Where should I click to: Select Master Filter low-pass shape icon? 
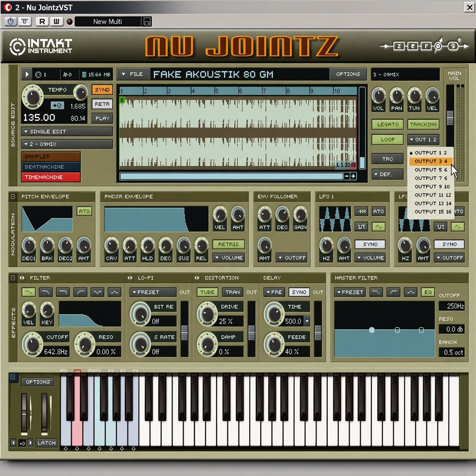click(376, 292)
